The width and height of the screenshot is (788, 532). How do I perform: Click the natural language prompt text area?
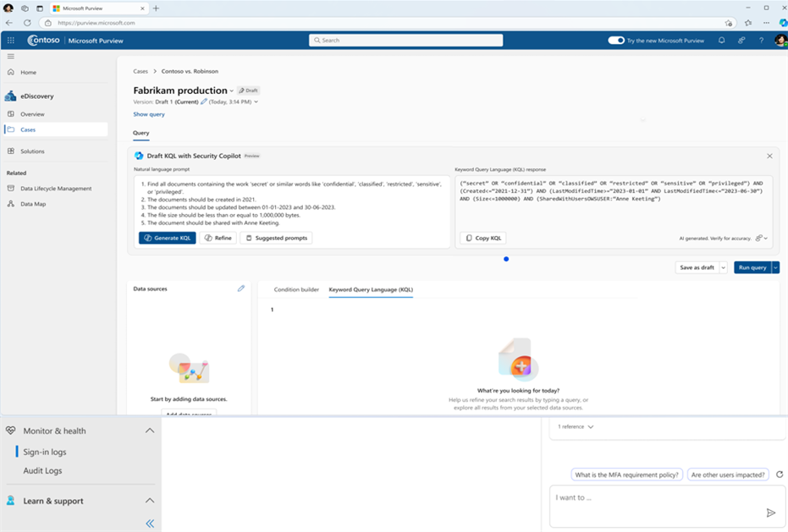click(x=292, y=204)
